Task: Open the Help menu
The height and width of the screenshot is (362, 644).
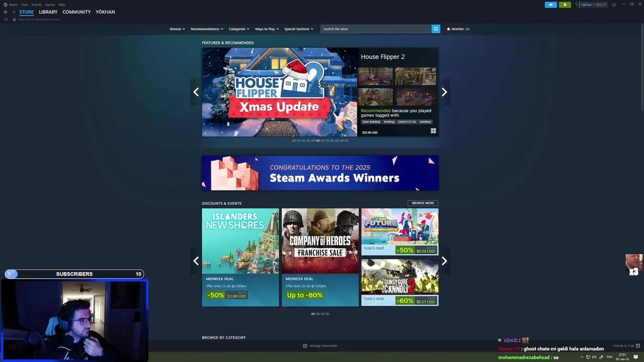Action: point(61,5)
